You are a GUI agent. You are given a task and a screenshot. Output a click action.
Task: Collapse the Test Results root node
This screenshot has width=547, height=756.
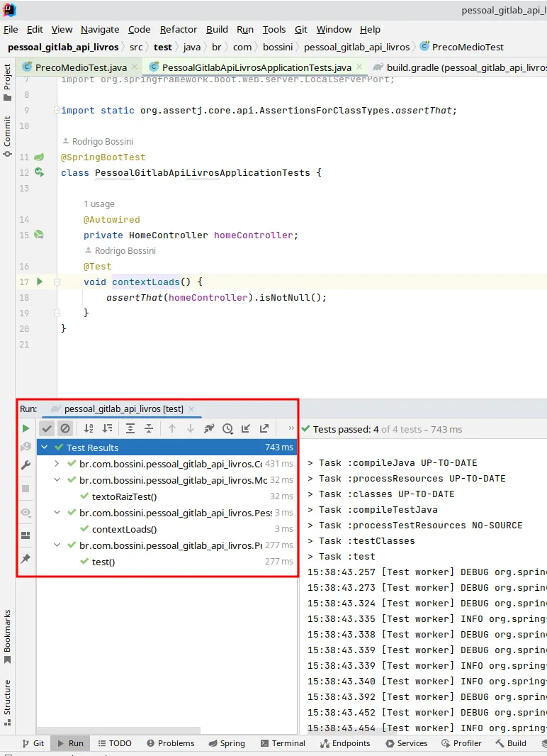pos(45,448)
